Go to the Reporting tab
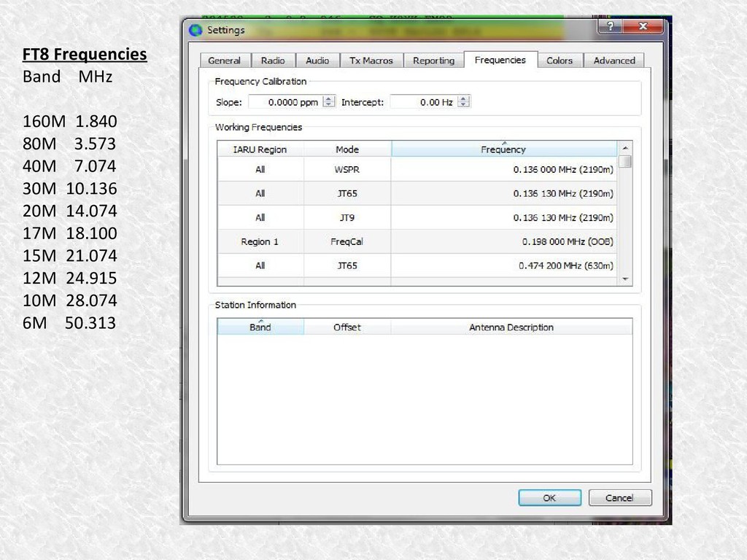 pyautogui.click(x=433, y=61)
